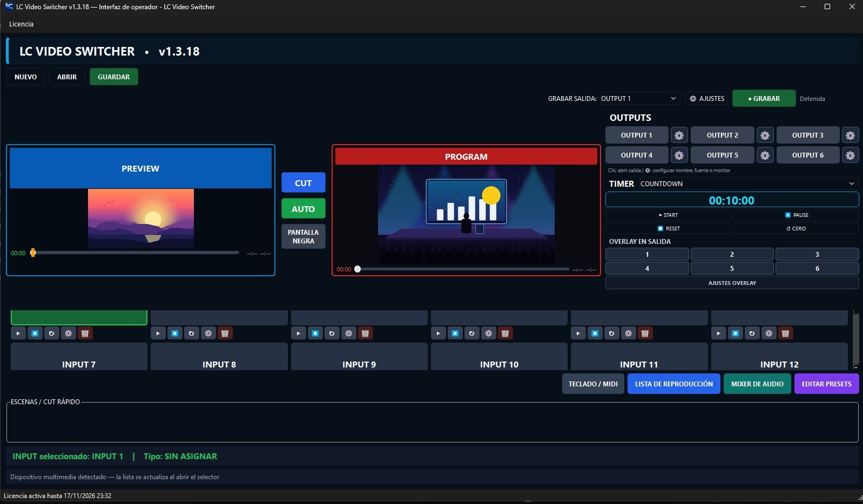The width and height of the screenshot is (863, 504).
Task: Toggle overlay 4 on output
Action: pos(647,268)
